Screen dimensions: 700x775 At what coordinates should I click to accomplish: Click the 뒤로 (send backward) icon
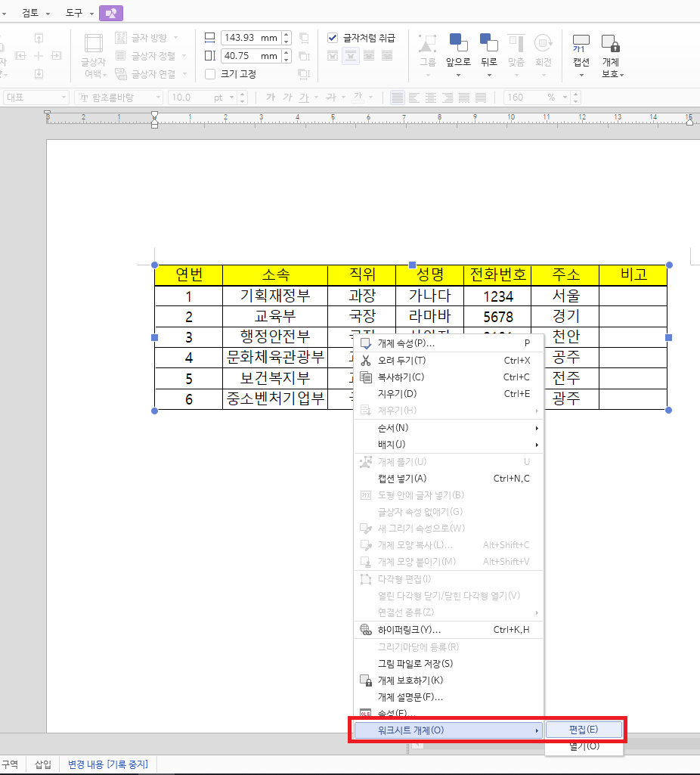pos(488,42)
